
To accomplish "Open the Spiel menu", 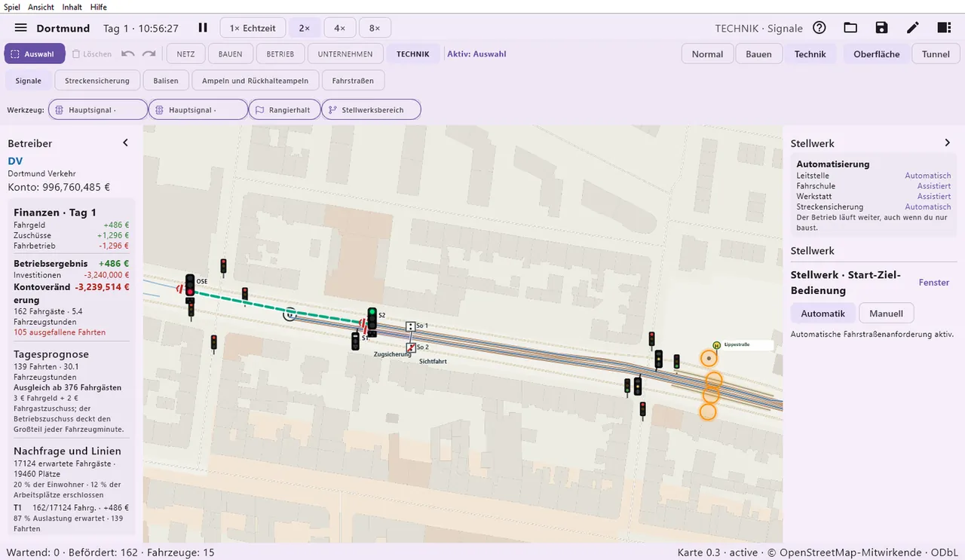I will click(12, 7).
